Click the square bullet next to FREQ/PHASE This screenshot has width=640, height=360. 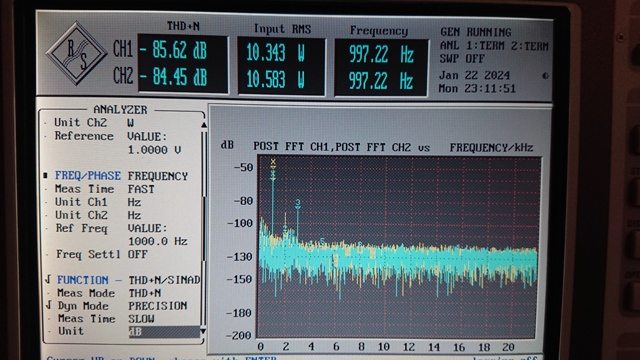pos(46,176)
